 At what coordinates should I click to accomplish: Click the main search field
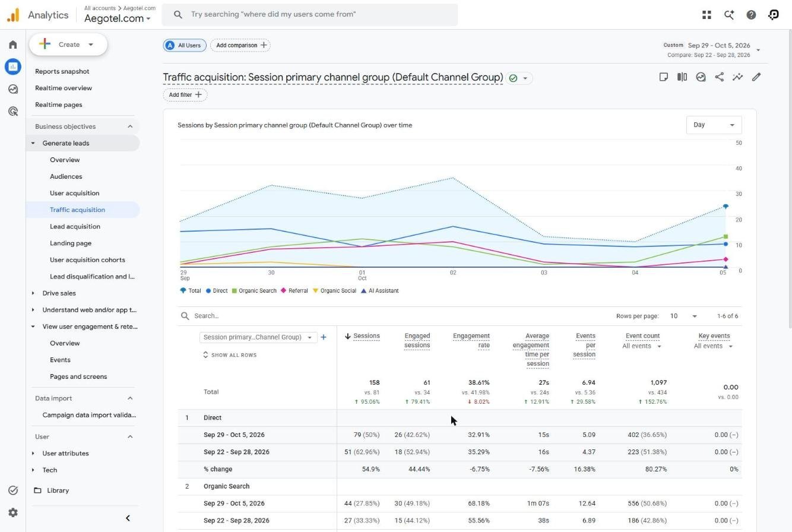pos(310,14)
